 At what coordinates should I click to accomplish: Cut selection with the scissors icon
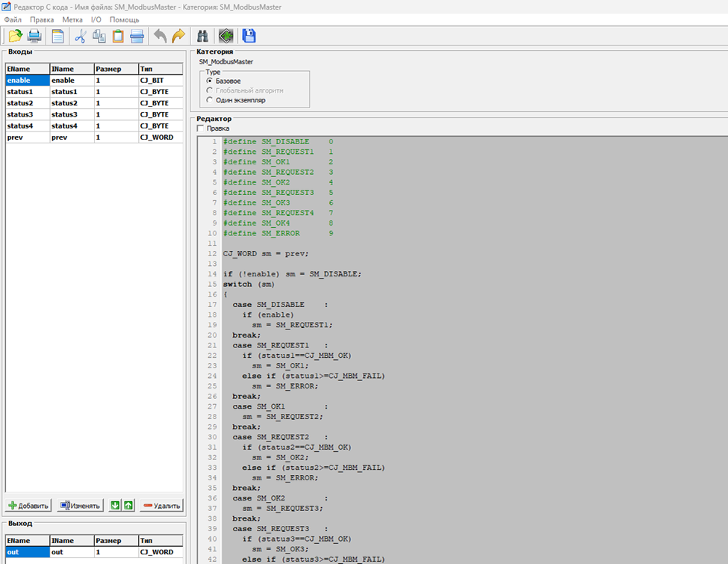tap(81, 36)
